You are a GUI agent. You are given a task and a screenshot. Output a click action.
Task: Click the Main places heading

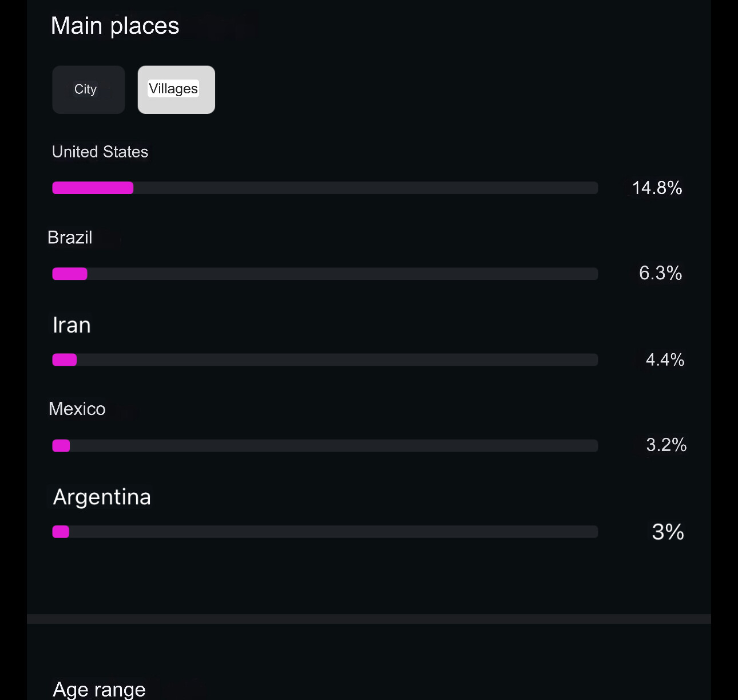pyautogui.click(x=115, y=26)
